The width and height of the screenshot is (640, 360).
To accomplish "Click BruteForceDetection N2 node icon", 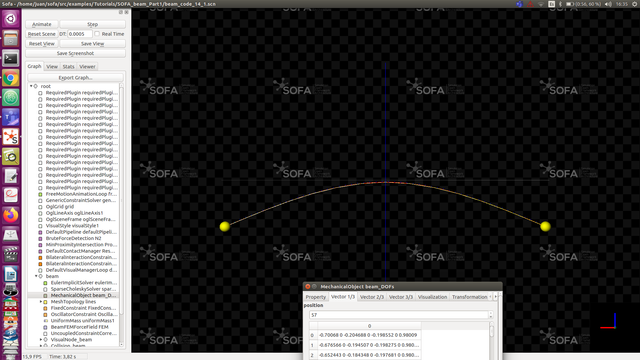I will click(40, 238).
